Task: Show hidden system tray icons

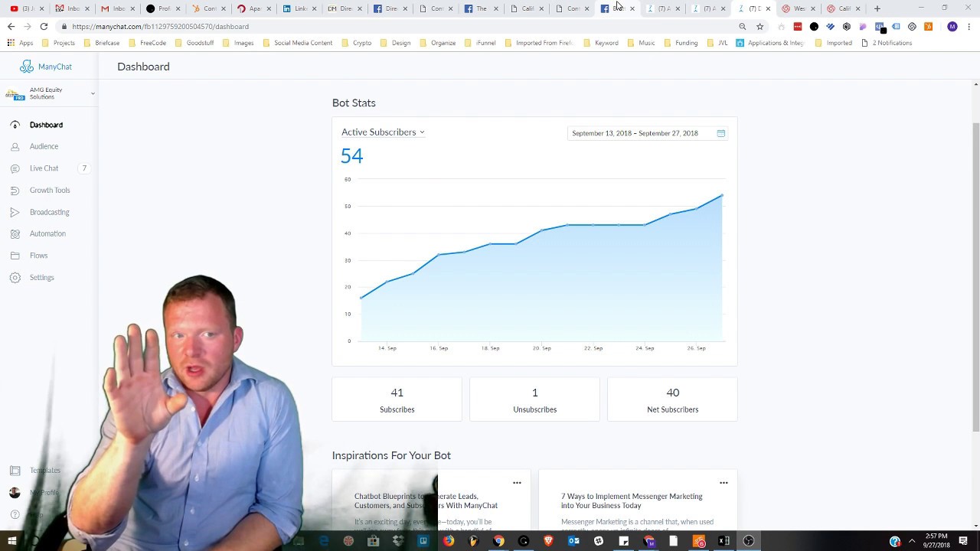Action: [x=912, y=541]
